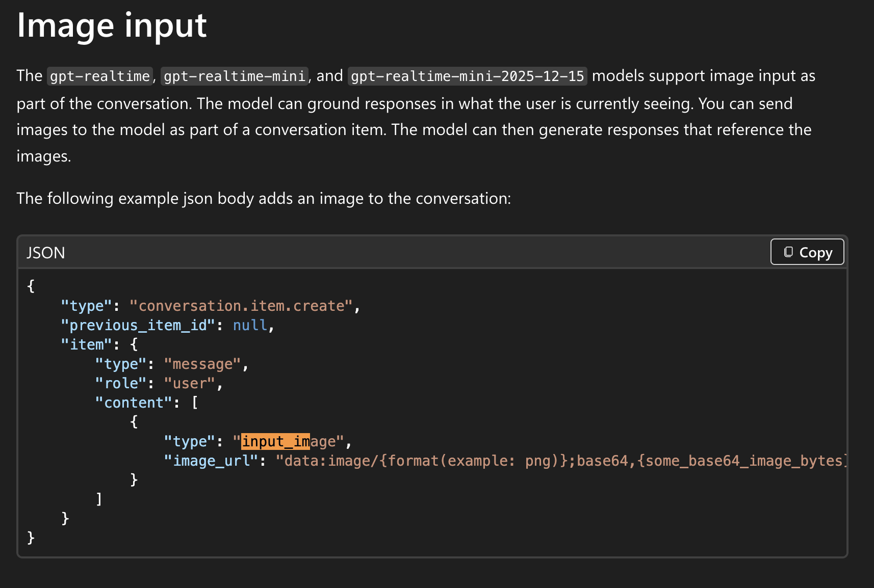Click the "image_url" key in the code

coord(211,461)
